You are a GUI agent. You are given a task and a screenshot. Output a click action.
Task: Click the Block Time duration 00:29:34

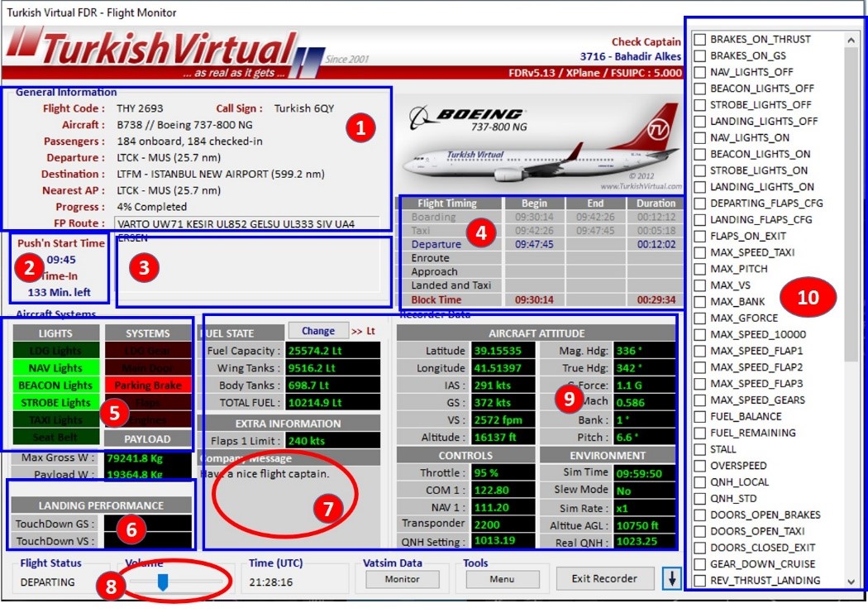coord(656,300)
